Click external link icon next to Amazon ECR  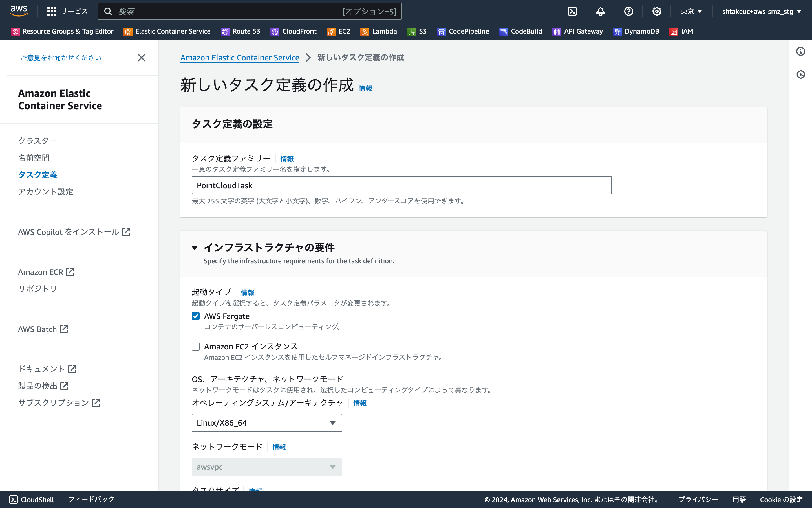[70, 272]
